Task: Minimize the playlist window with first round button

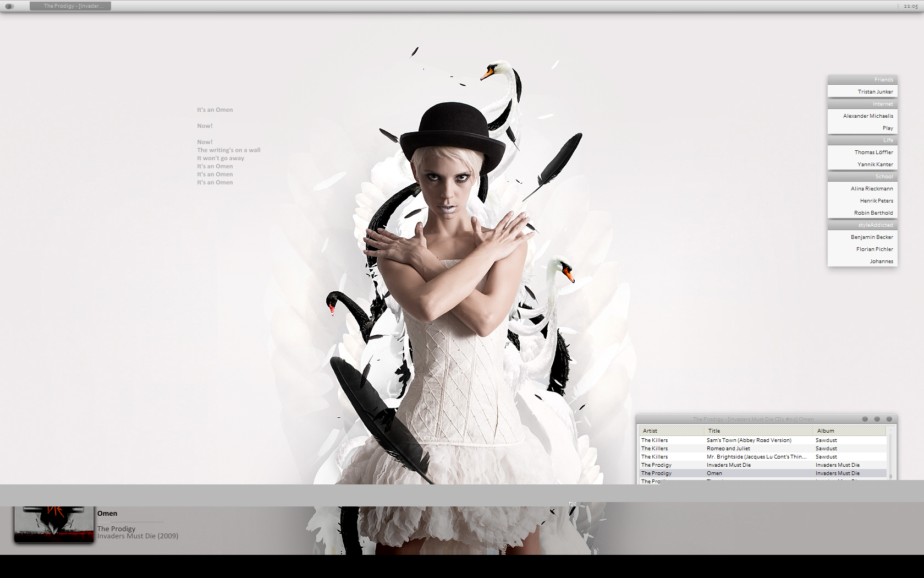Action: tap(865, 419)
